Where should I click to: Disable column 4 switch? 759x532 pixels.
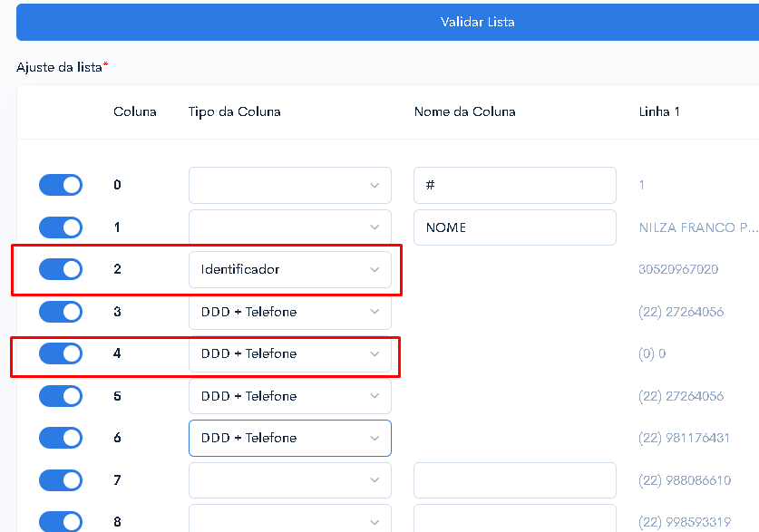(x=61, y=353)
